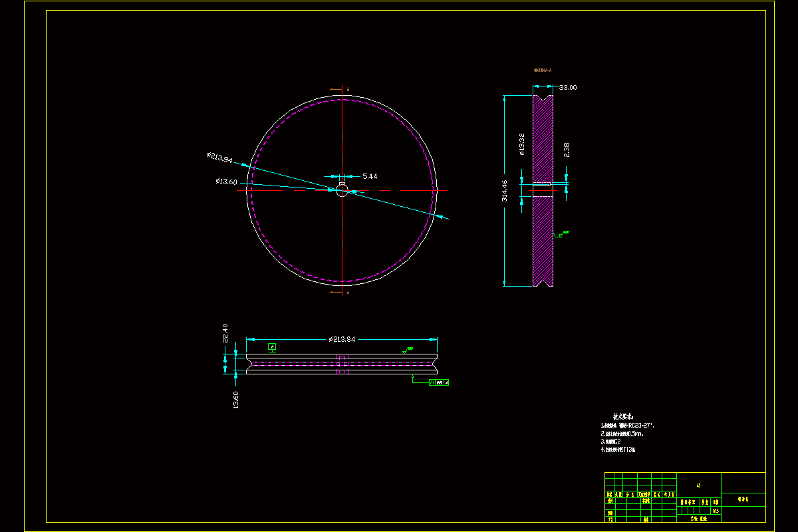The width and height of the screenshot is (798, 532).
Task: Click requirement line four containing IT13
Action: (x=618, y=450)
